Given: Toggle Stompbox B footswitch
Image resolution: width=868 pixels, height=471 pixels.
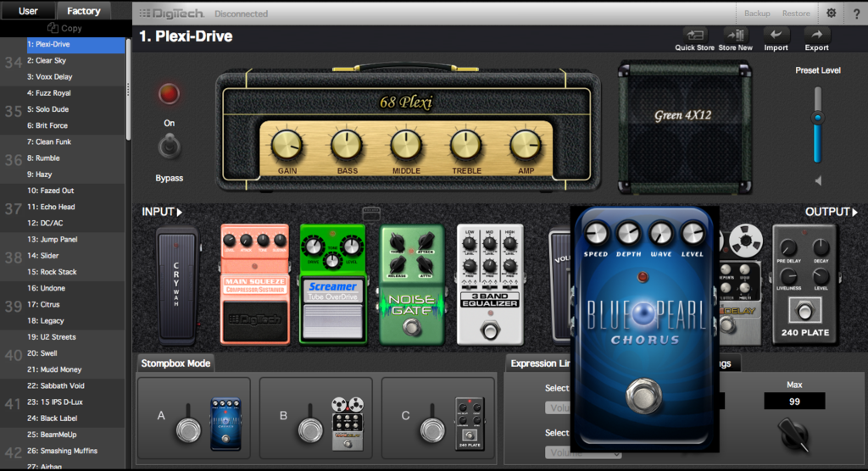Looking at the screenshot, I should (x=310, y=429).
